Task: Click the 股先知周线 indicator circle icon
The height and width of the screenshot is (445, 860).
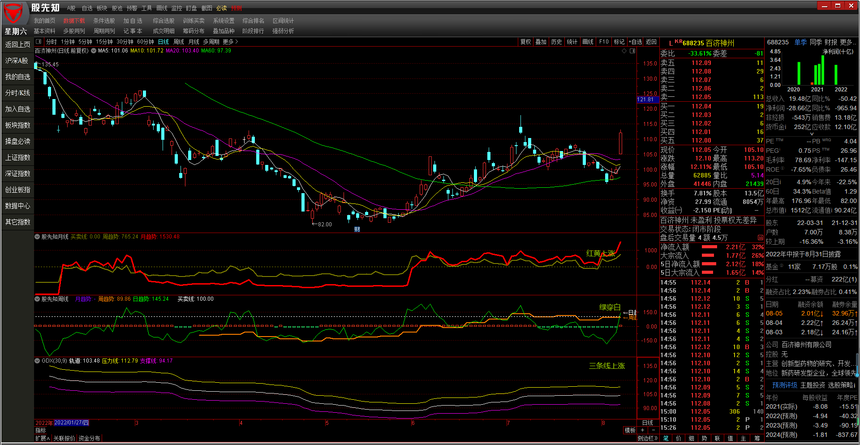Action: (37, 299)
